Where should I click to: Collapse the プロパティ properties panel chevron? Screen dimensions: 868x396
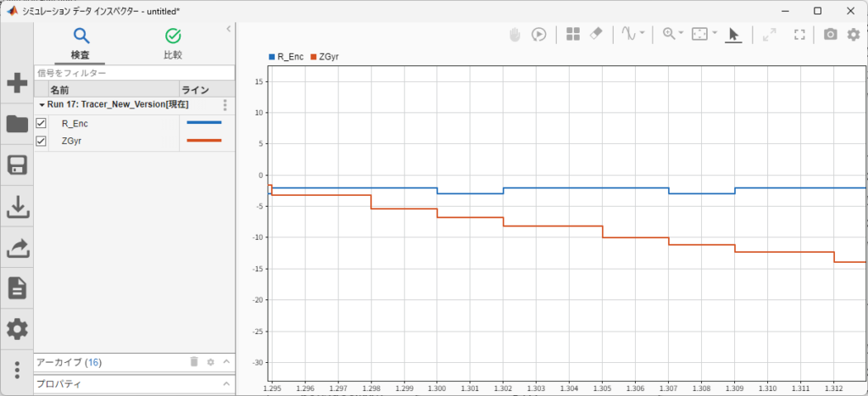coord(225,384)
